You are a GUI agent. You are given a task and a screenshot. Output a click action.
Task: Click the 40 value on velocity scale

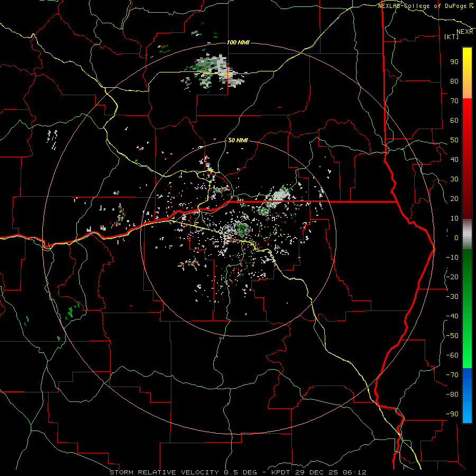(x=454, y=160)
